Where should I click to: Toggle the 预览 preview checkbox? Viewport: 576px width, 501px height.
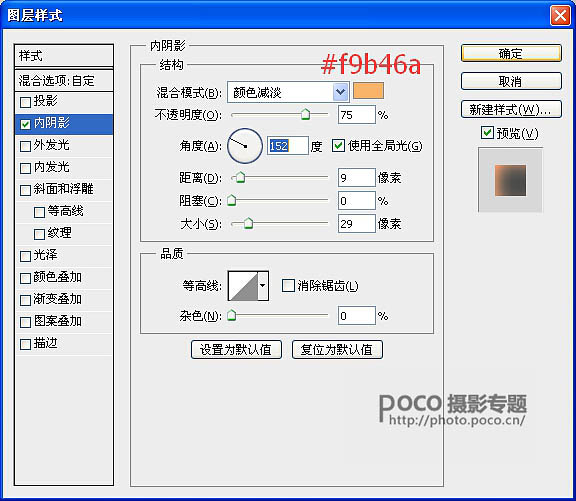point(487,132)
